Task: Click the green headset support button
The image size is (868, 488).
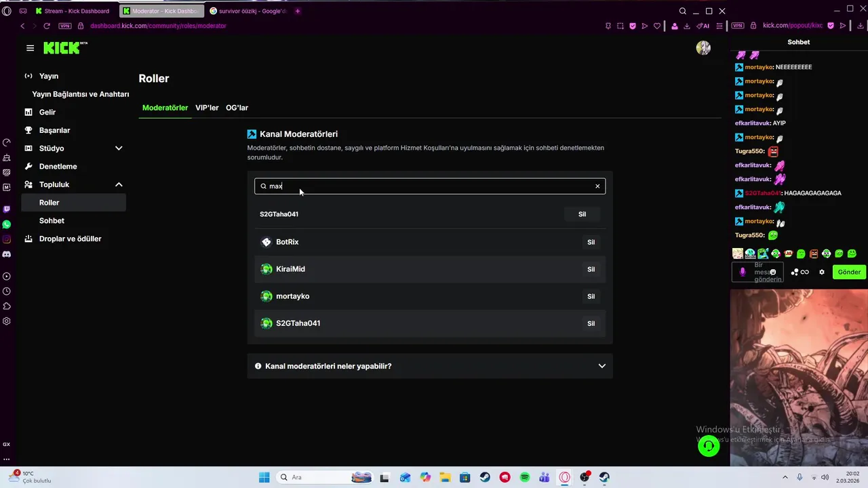Action: [709, 446]
